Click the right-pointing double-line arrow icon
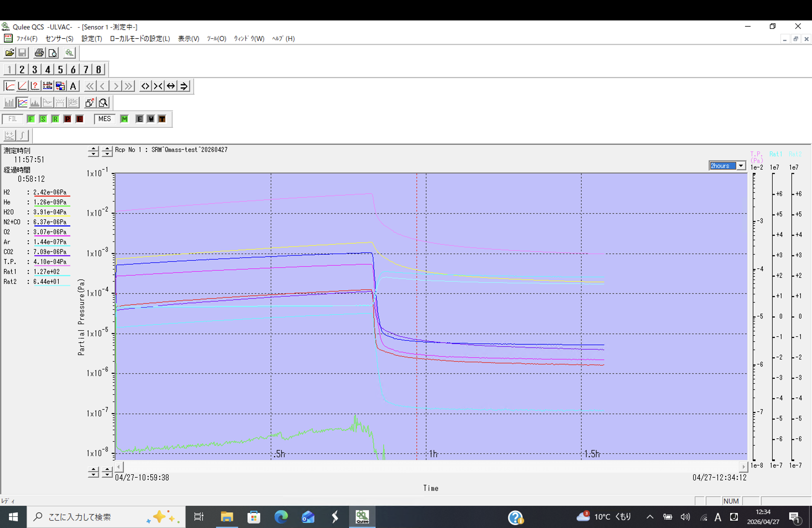 click(184, 86)
